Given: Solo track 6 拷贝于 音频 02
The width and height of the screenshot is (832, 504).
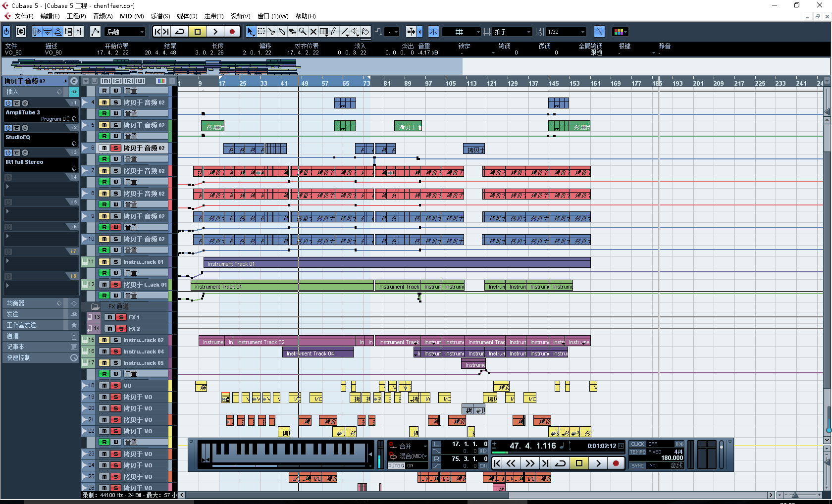Looking at the screenshot, I should tap(115, 148).
